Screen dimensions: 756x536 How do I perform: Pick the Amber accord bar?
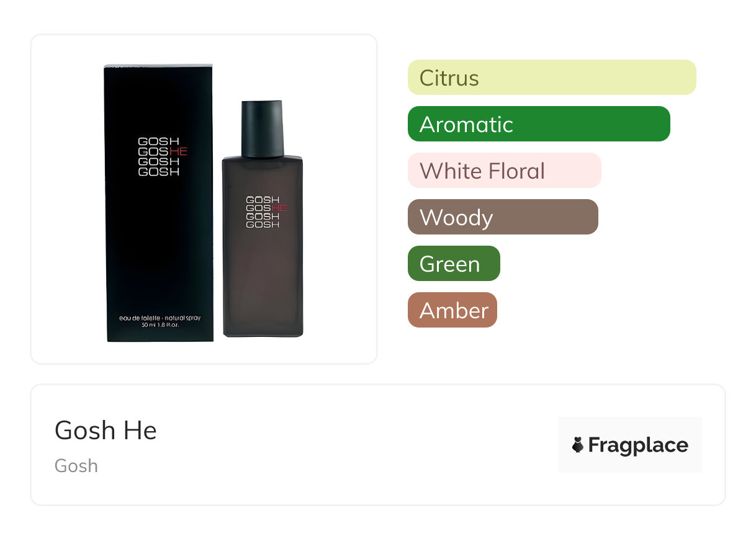(x=452, y=310)
